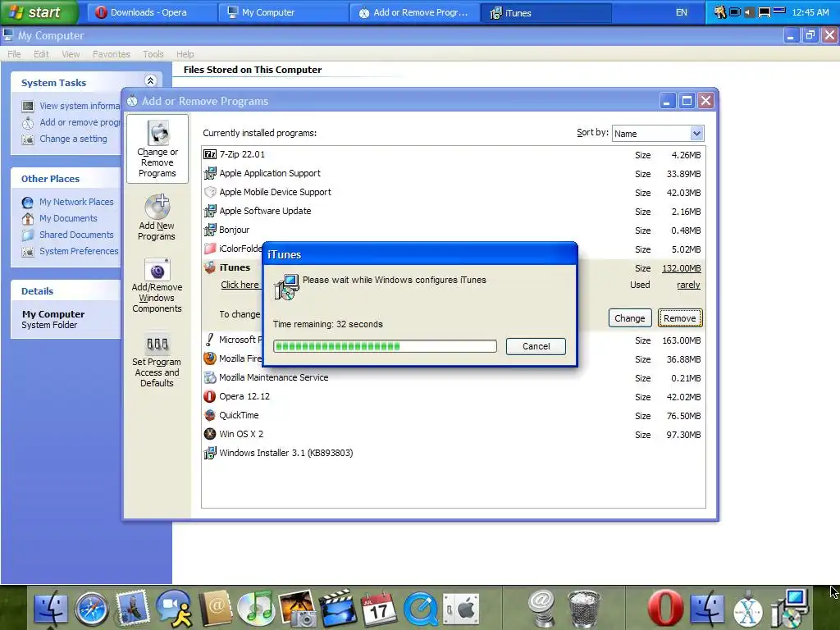Click the installer disc icon in dock

coord(789,609)
